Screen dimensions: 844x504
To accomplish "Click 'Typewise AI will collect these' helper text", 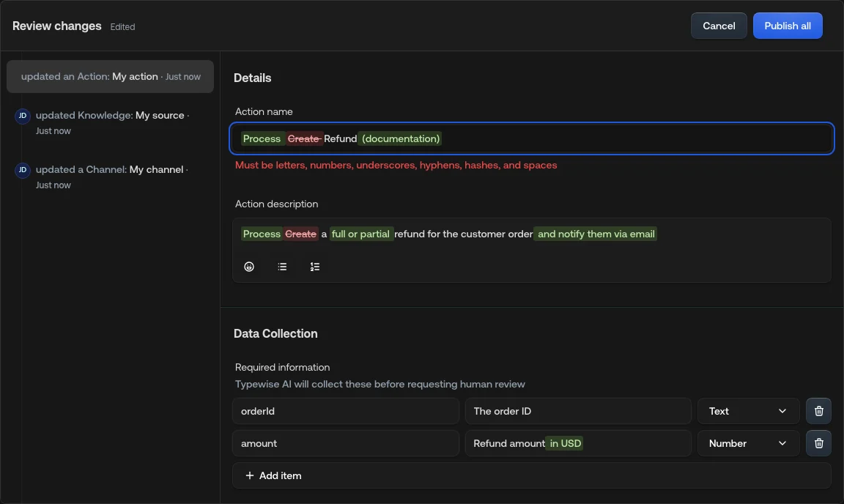I will pyautogui.click(x=380, y=385).
